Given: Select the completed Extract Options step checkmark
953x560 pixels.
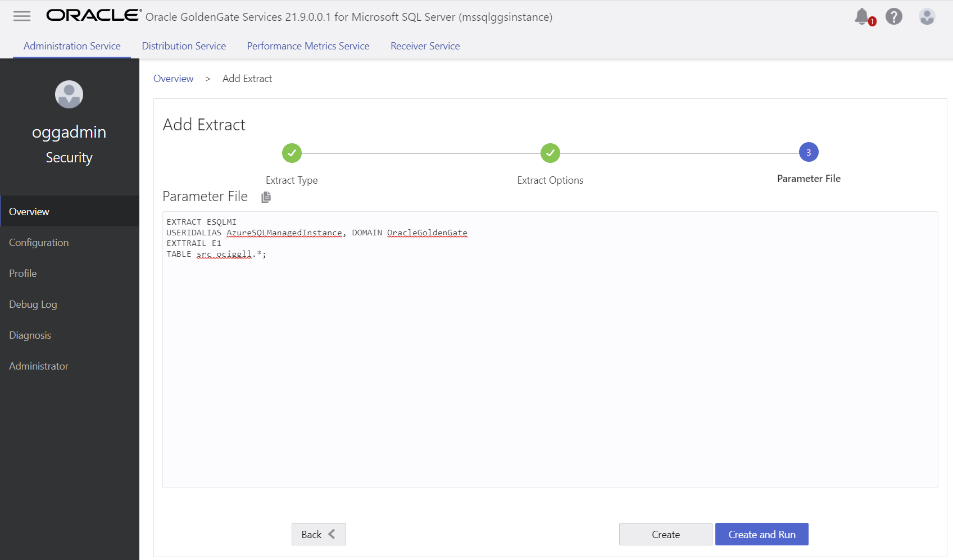Looking at the screenshot, I should tap(550, 152).
